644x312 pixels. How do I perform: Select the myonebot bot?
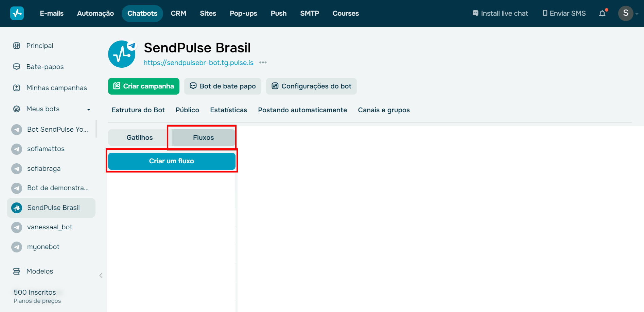tap(51, 247)
